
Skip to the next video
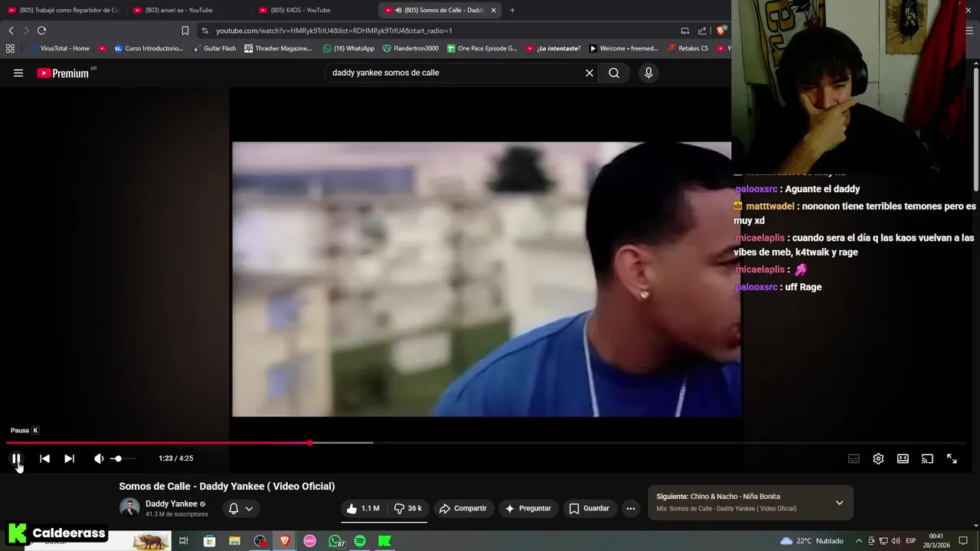click(x=69, y=458)
